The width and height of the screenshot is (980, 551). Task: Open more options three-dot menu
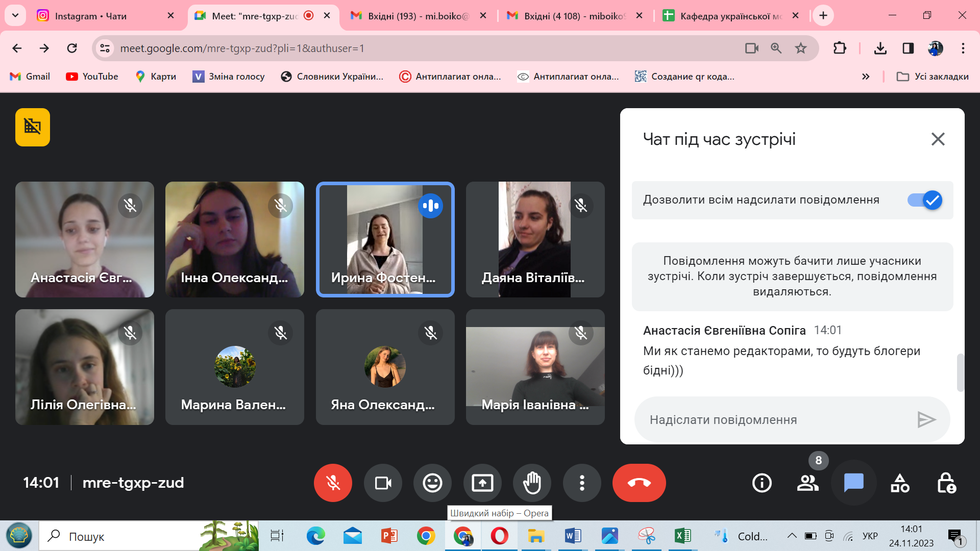[582, 483]
